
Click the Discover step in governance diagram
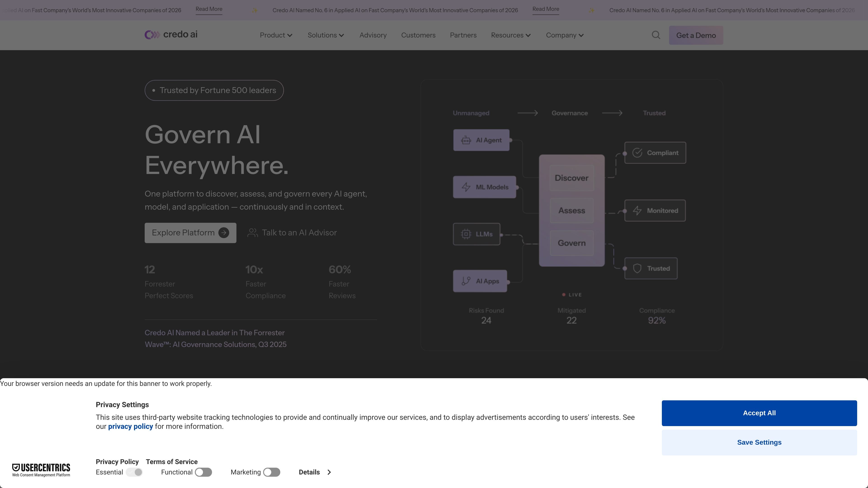(x=571, y=178)
